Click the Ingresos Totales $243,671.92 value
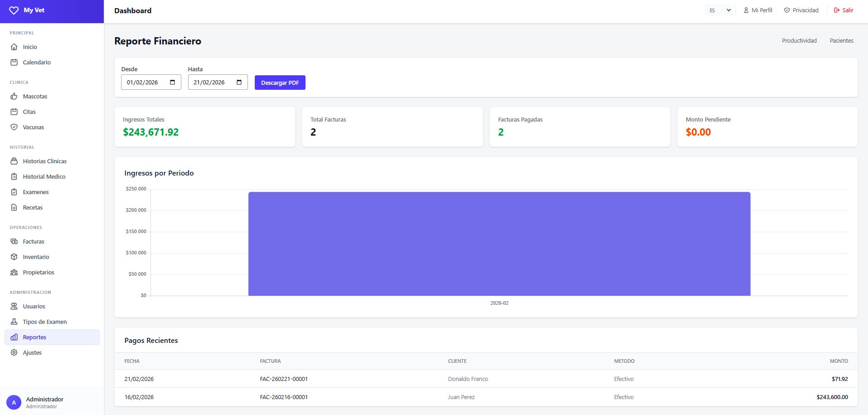868x415 pixels. 151,132
